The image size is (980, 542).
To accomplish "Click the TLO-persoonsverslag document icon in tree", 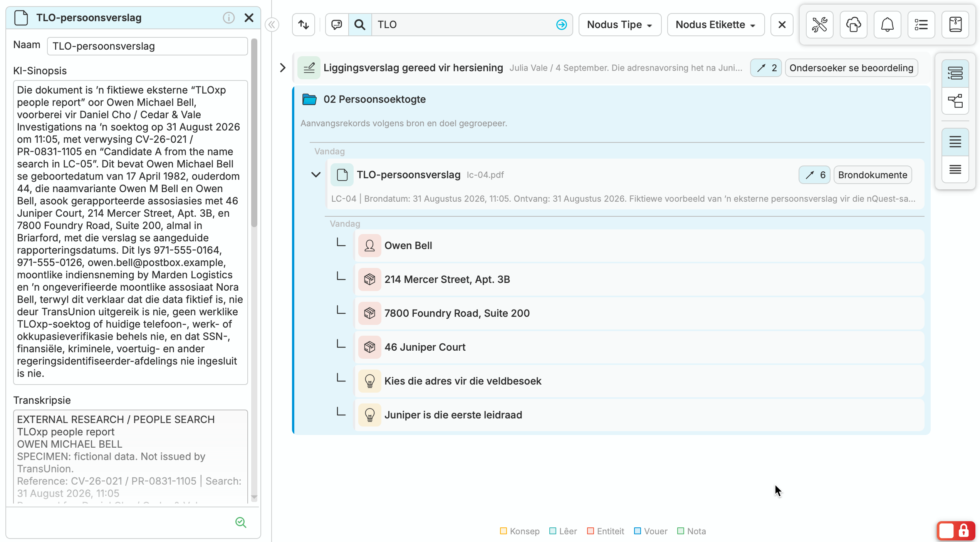I will [342, 175].
